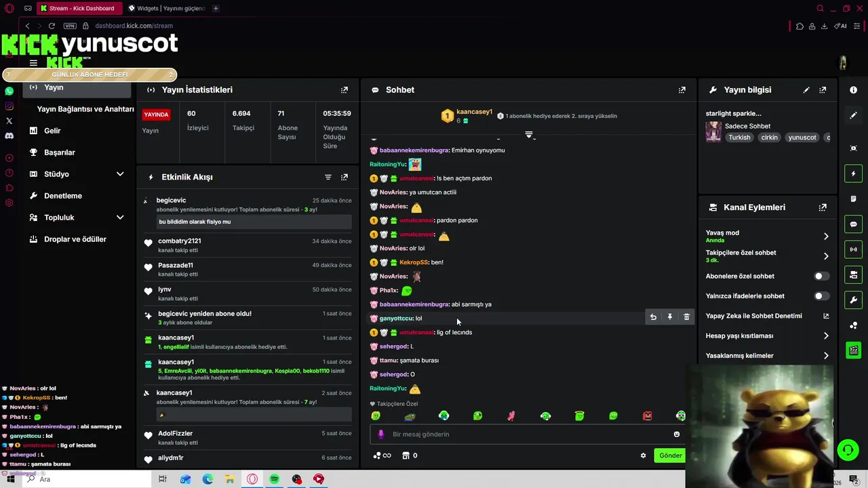The width and height of the screenshot is (868, 488).
Task: Click the yunuscot tag
Action: click(x=802, y=137)
